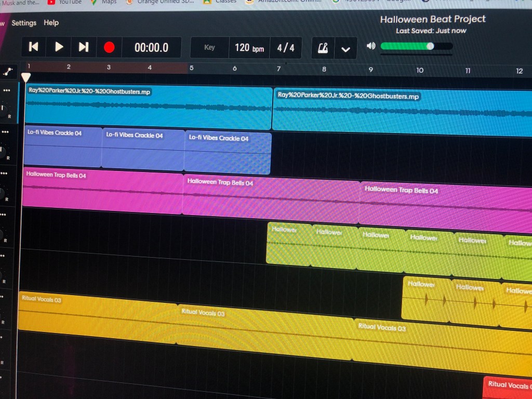This screenshot has height=399, width=532.
Task: Open the 4/4 time signature selector
Action: (x=285, y=48)
